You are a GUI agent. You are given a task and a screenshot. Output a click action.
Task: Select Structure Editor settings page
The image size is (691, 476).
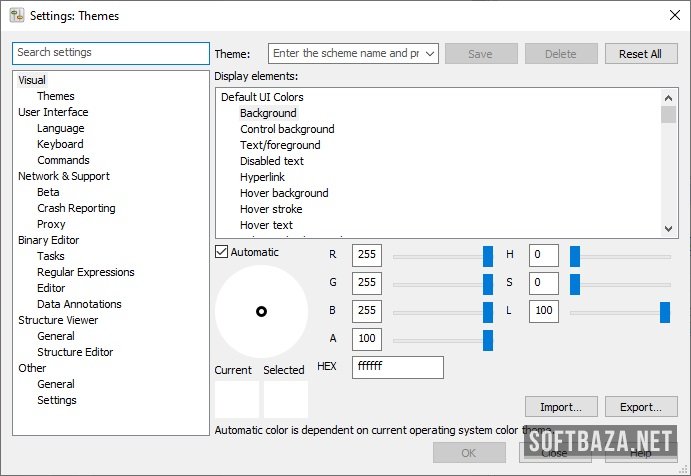(75, 352)
